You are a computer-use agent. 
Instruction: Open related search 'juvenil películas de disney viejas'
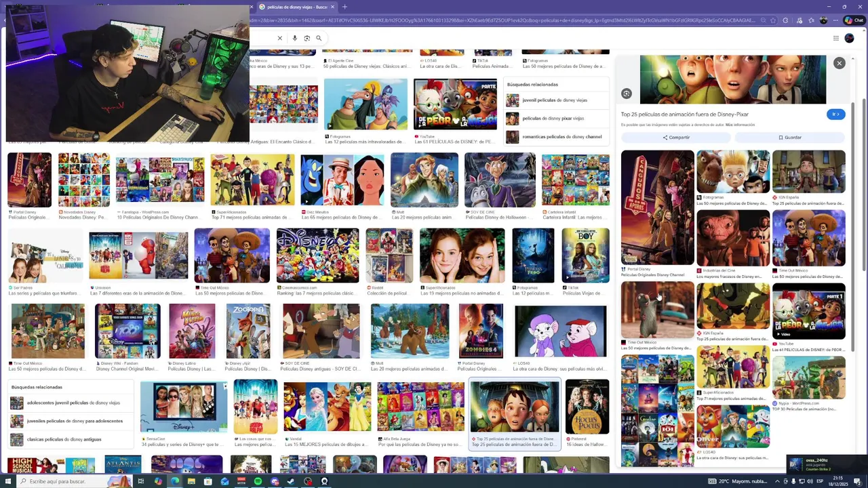(x=556, y=100)
